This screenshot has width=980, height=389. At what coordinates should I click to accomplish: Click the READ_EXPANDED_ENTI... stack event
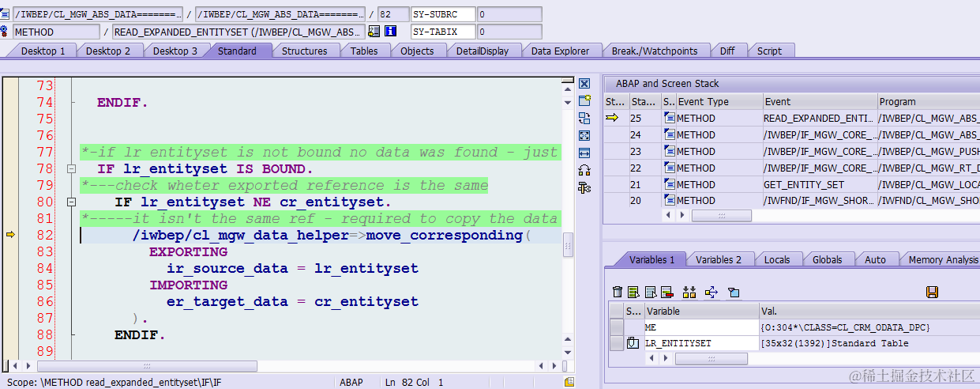820,118
